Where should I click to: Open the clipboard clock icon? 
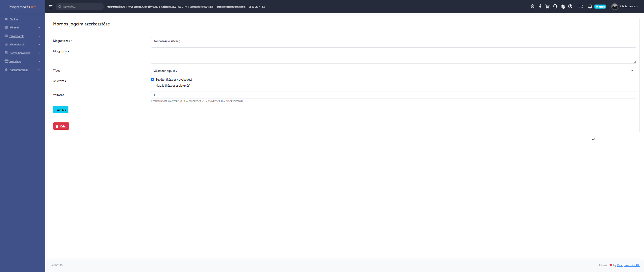563,7
